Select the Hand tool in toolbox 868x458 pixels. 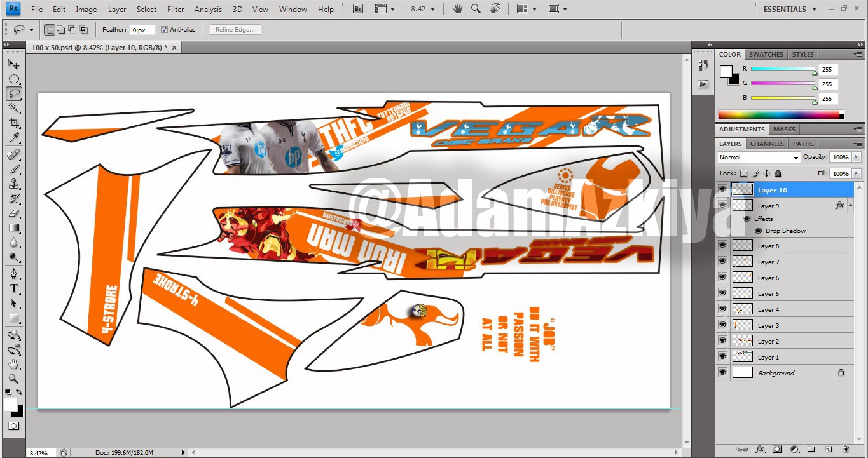click(13, 364)
